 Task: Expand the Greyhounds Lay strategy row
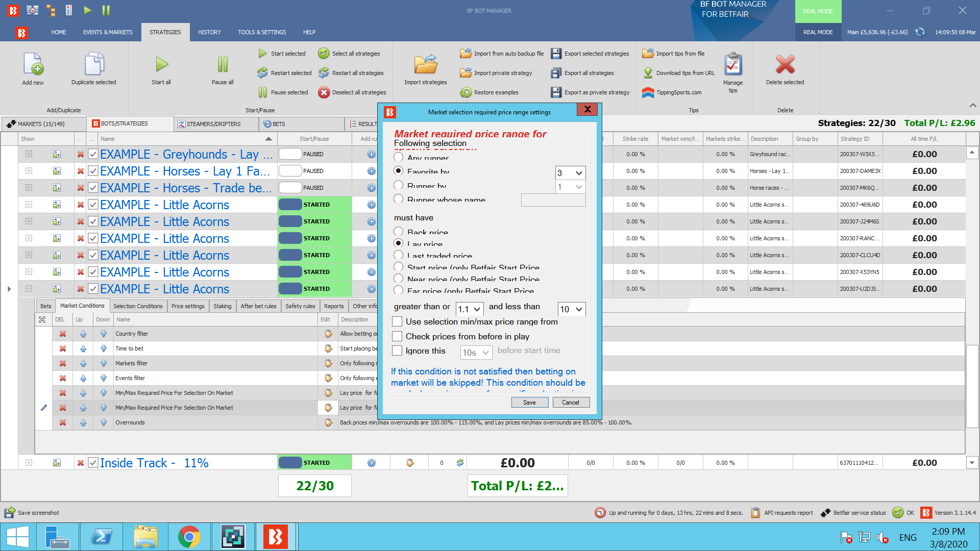(29, 154)
